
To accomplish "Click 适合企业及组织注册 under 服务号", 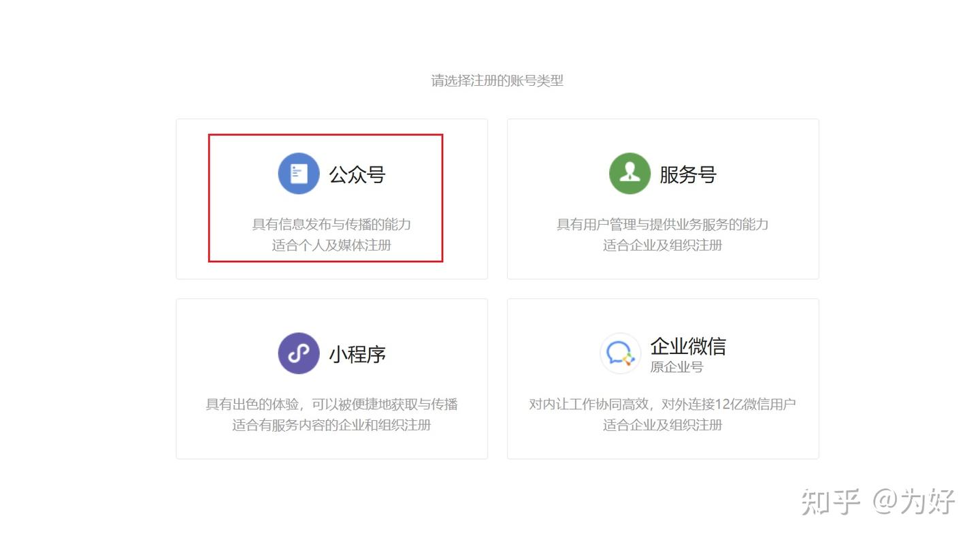I will (x=662, y=245).
